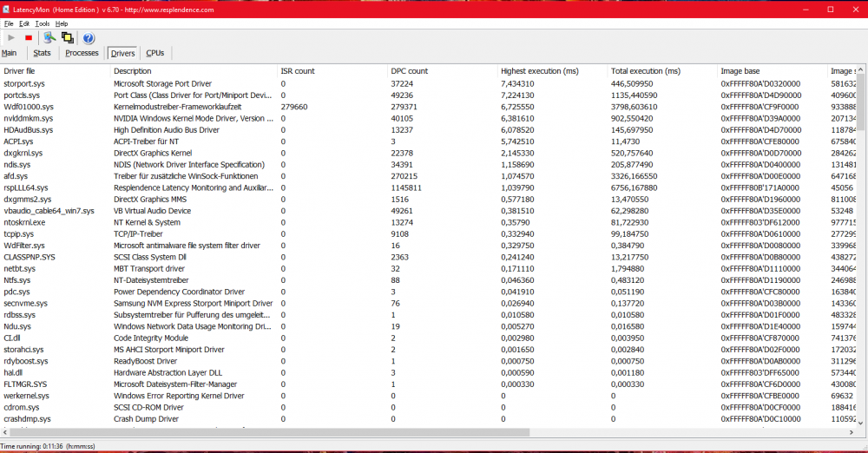The height and width of the screenshot is (453, 868).
Task: Sort by the DPC count column header
Action: 443,71
